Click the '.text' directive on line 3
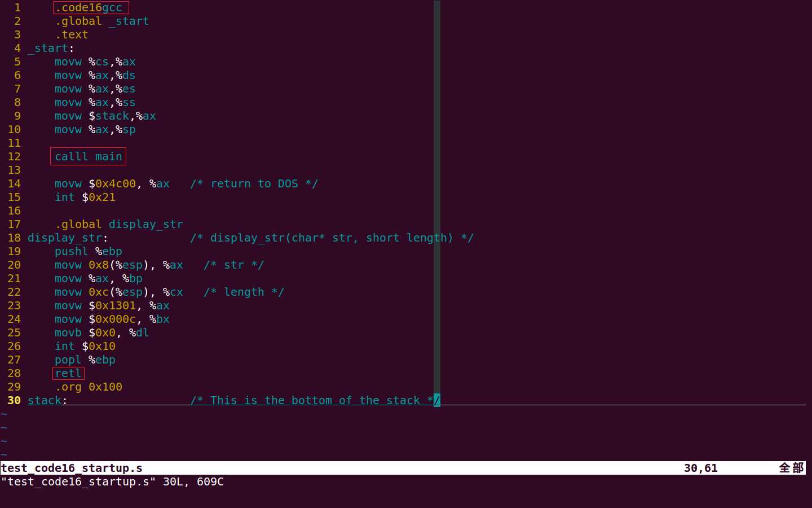Image resolution: width=812 pixels, height=508 pixels. pos(72,34)
